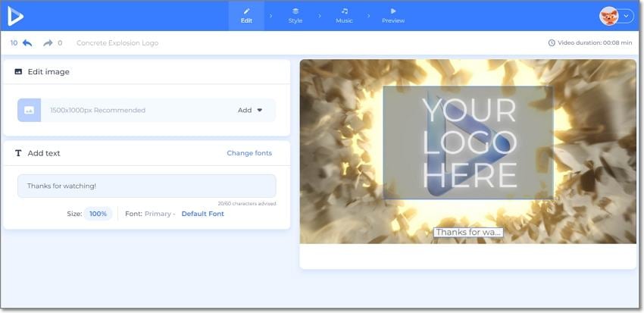The image size is (644, 313).
Task: Click the Renderforest play logo
Action: (x=15, y=16)
